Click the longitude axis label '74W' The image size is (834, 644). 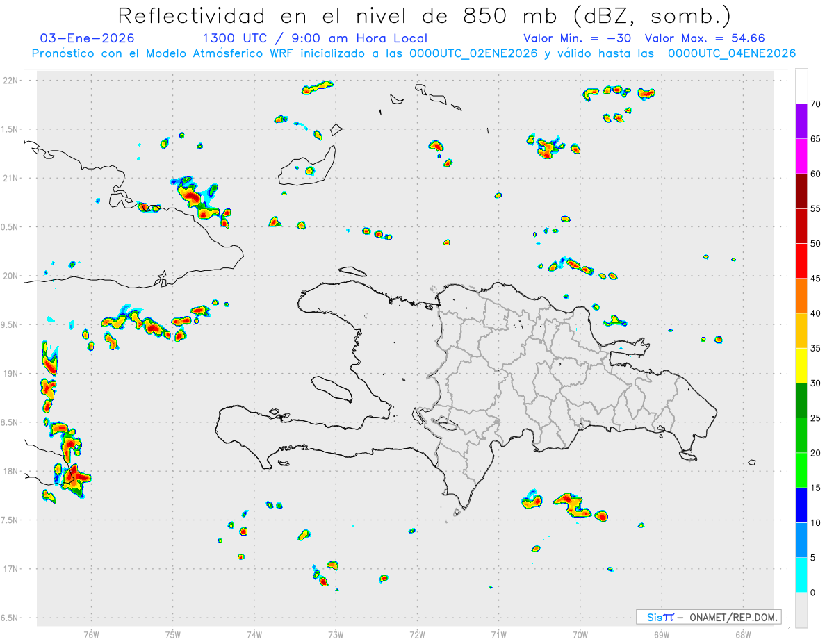254,634
